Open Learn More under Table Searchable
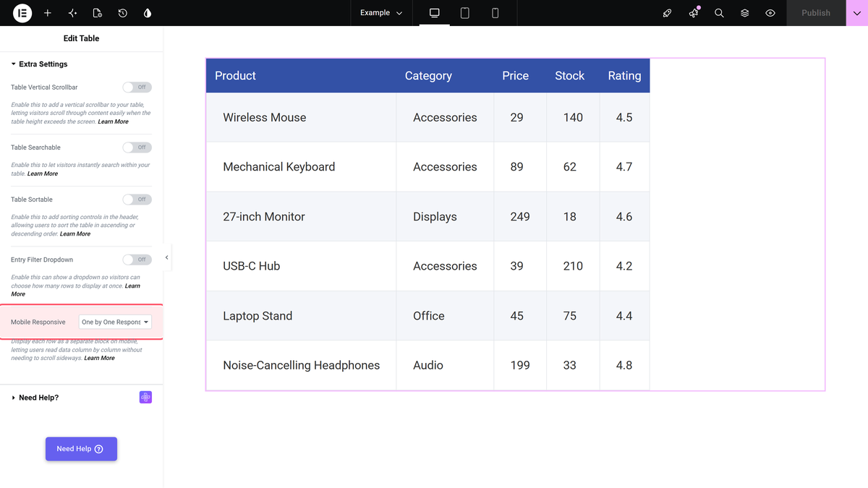 point(43,174)
